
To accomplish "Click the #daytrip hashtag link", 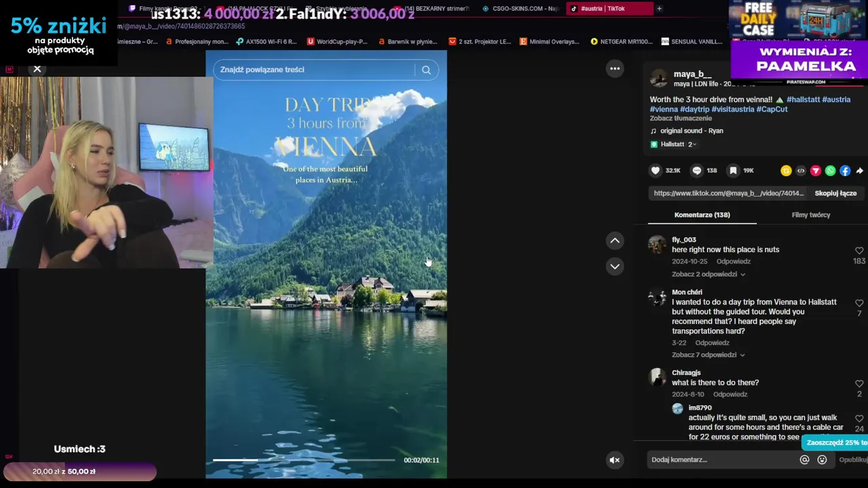I will (694, 109).
